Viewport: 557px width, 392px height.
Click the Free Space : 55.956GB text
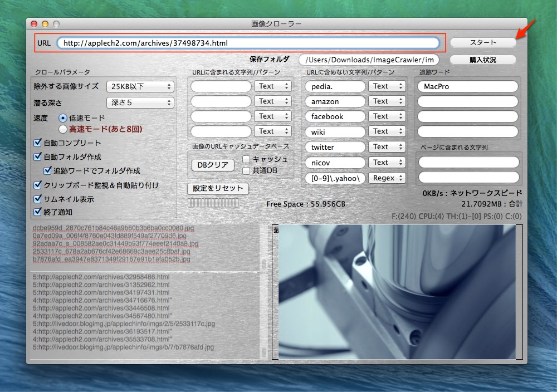(306, 204)
